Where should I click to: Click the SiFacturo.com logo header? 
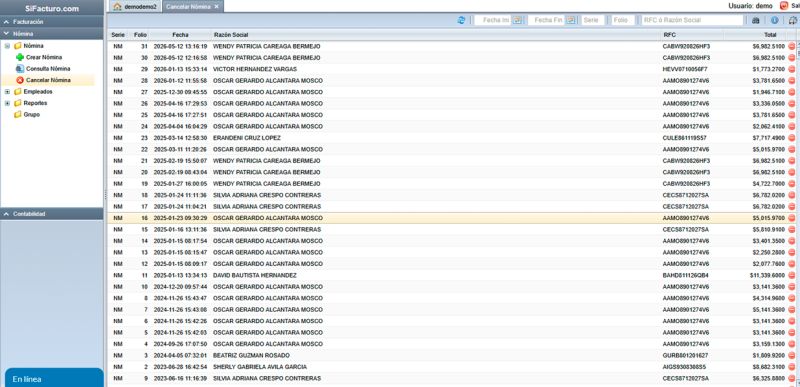[x=52, y=8]
